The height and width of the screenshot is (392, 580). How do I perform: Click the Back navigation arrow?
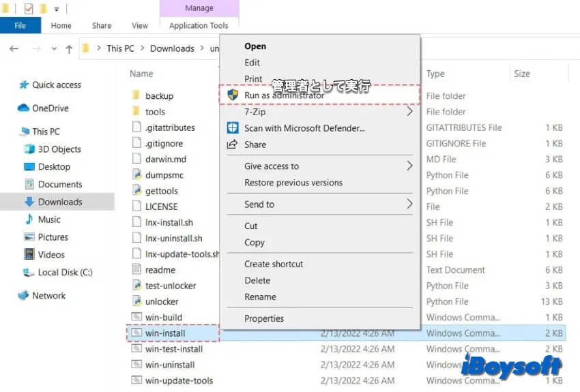pos(14,49)
